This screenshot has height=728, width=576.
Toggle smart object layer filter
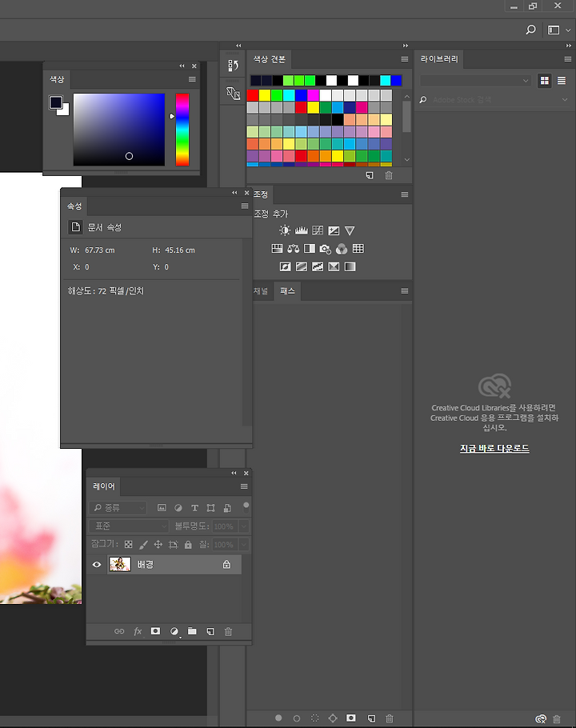coord(227,508)
